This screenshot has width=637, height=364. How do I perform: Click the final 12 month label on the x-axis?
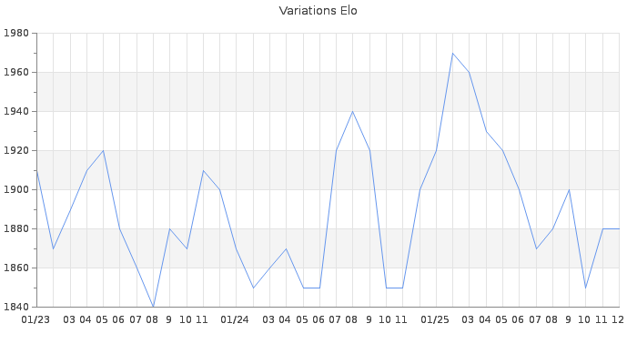point(618,320)
